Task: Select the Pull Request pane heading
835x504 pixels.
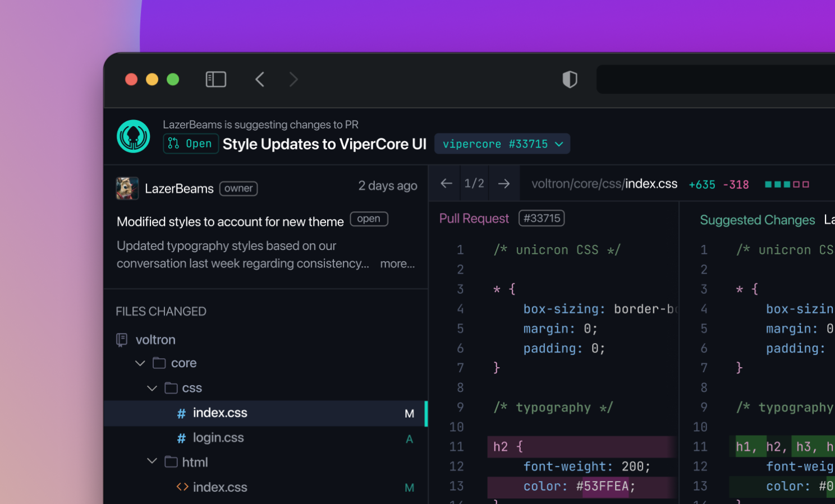Action: pos(474,219)
